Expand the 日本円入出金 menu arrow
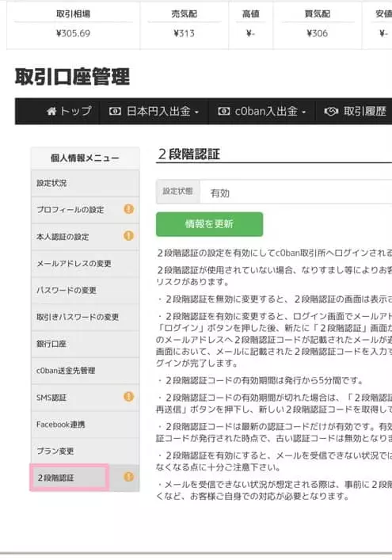Image resolution: width=392 pixels, height=560 pixels. 196,112
